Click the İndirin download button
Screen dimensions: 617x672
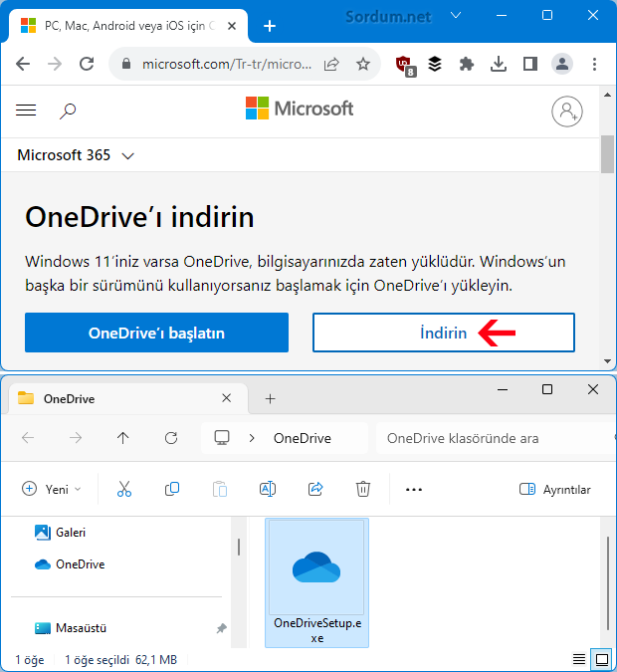(444, 333)
